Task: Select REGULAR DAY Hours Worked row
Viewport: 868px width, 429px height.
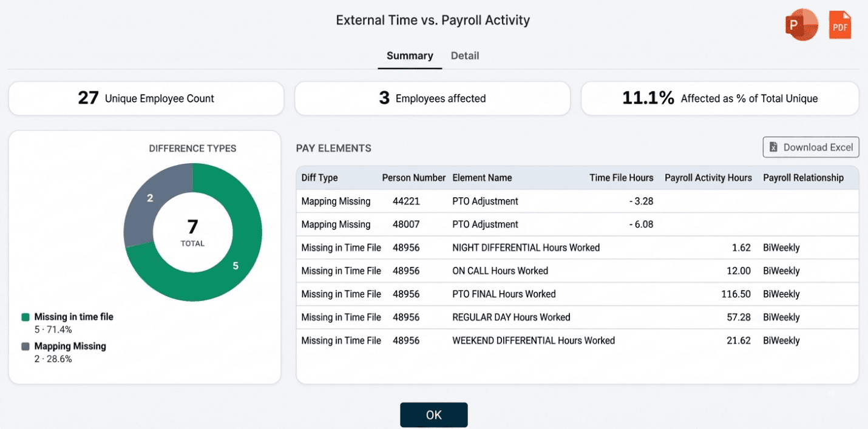Action: tap(577, 317)
